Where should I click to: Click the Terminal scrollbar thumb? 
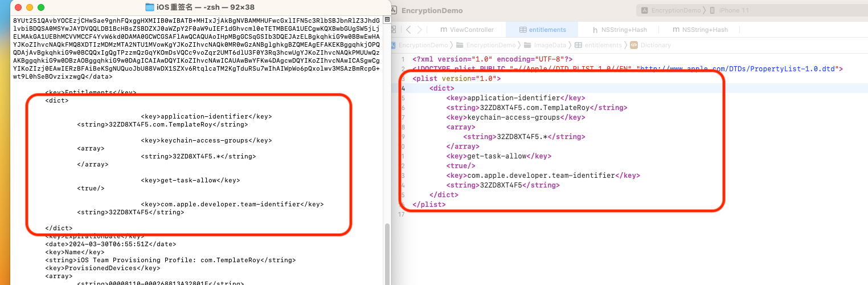coord(387,254)
